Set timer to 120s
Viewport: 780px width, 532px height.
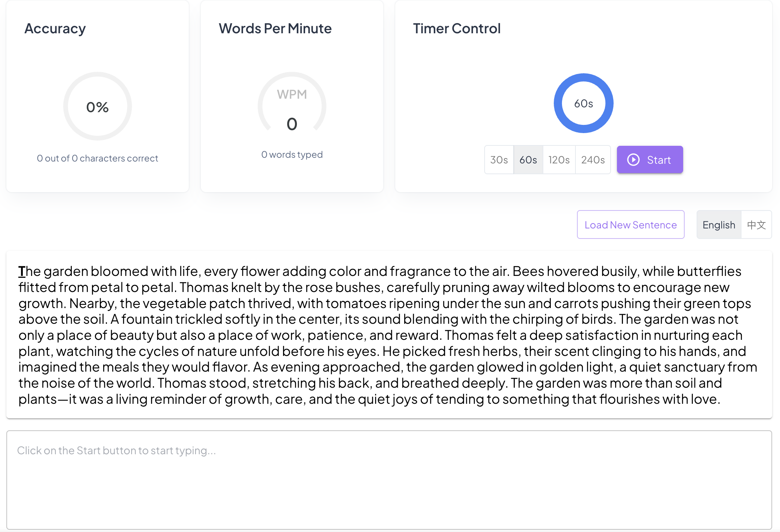pos(559,160)
